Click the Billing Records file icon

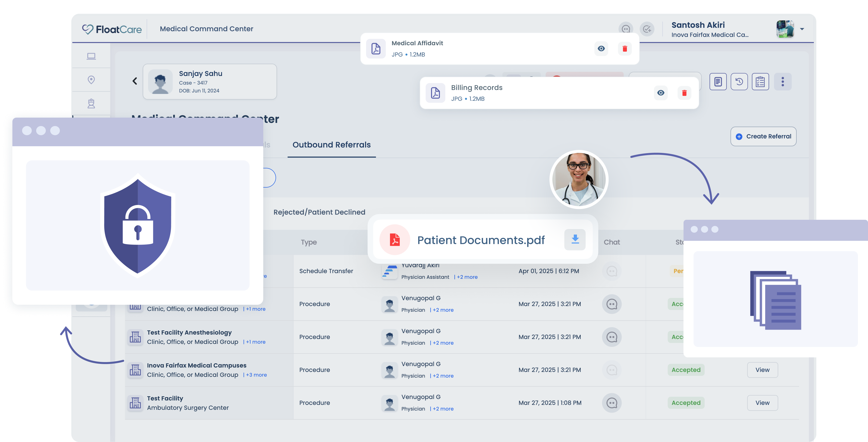435,93
